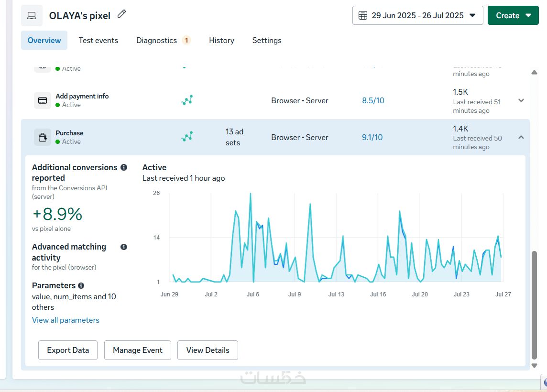Click the 9.1/10 match quality score
This screenshot has width=547, height=392.
(372, 137)
